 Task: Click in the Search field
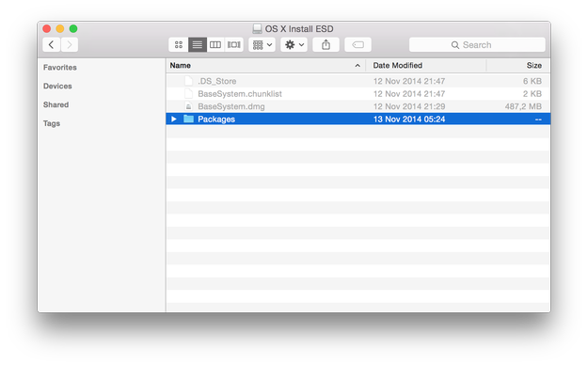click(x=477, y=44)
